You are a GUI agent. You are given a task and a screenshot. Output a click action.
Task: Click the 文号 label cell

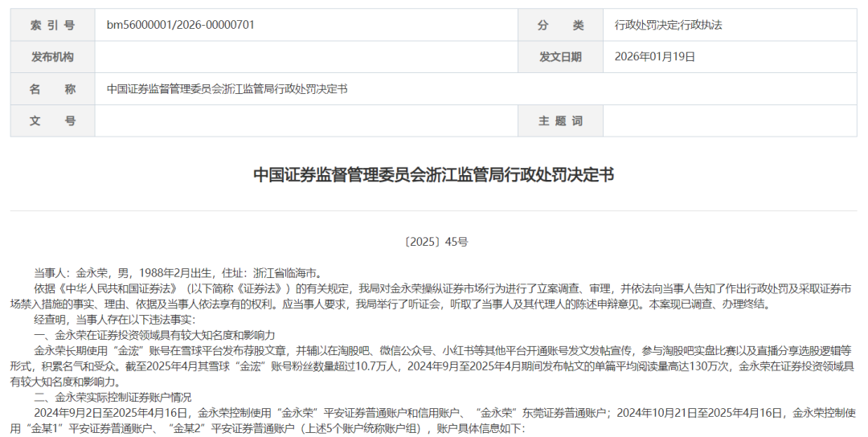[52, 121]
